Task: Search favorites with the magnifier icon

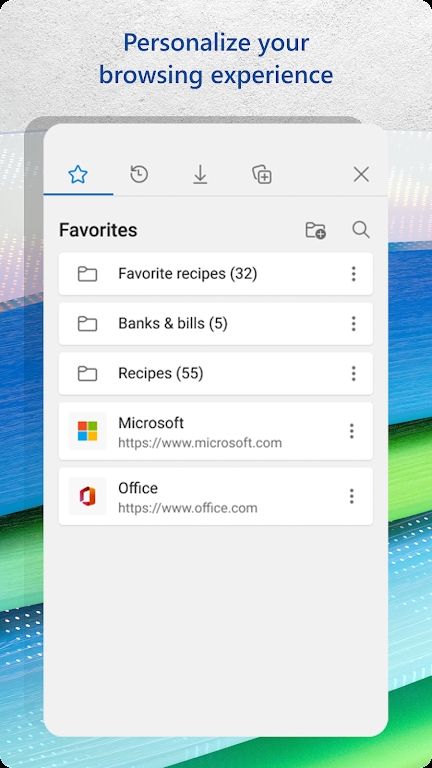Action: [361, 229]
